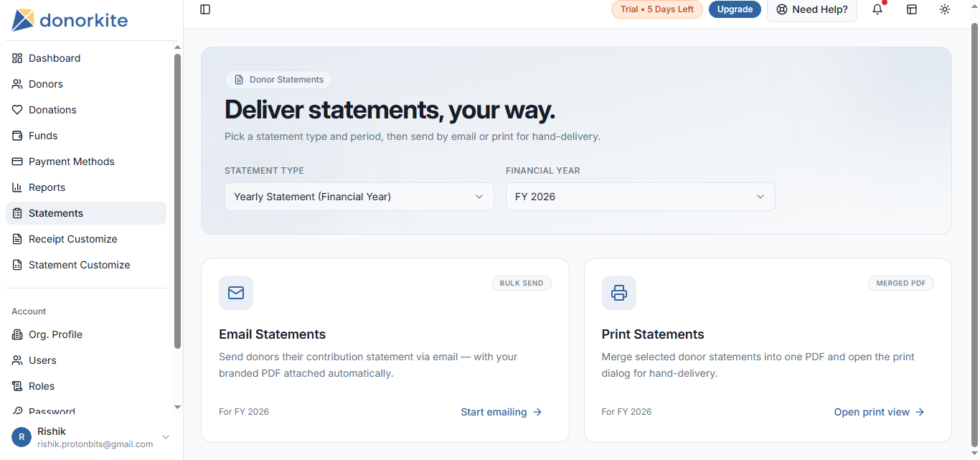Click the Email Statements heading
The height and width of the screenshot is (460, 980).
point(272,334)
